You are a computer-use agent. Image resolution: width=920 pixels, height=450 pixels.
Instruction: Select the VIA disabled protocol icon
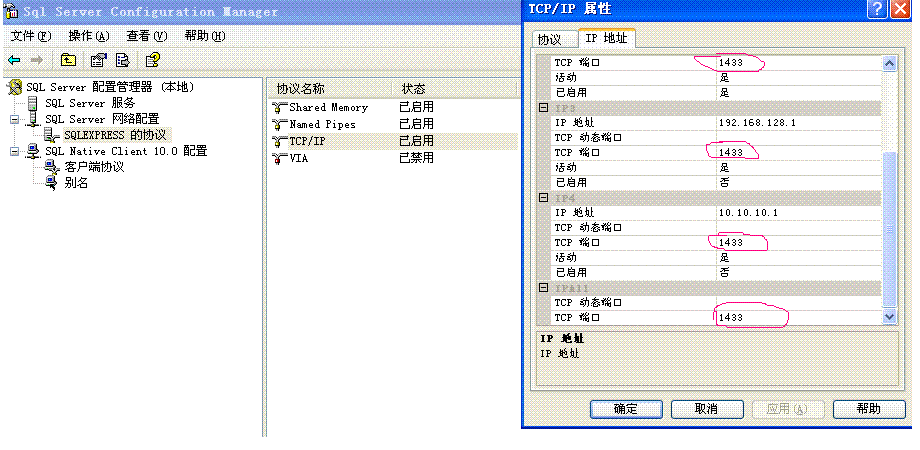[279, 158]
